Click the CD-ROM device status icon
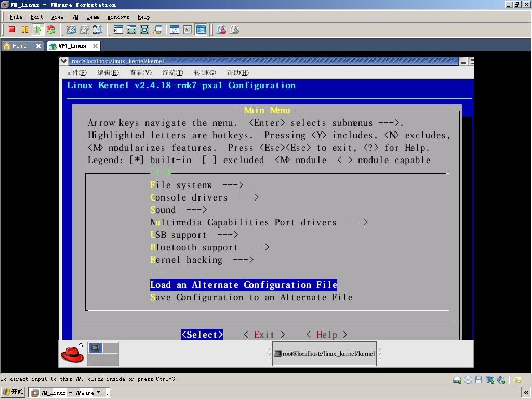The image size is (532, 399). tap(468, 380)
